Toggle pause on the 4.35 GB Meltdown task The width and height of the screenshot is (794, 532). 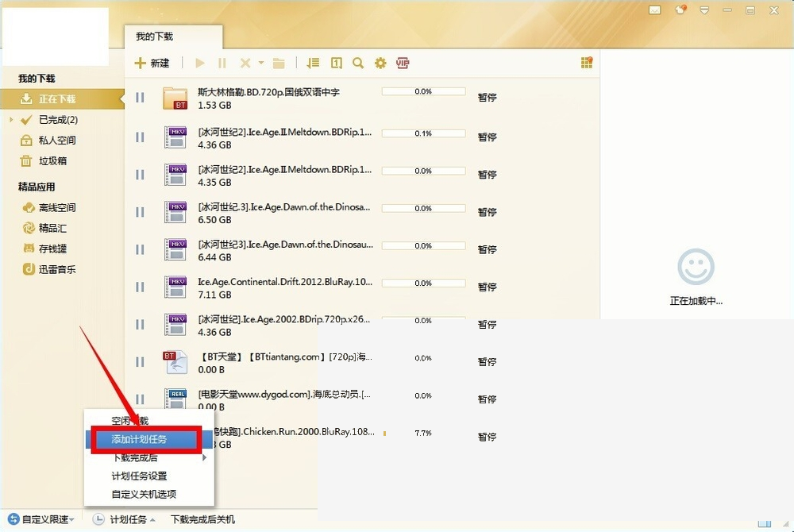[x=140, y=175]
